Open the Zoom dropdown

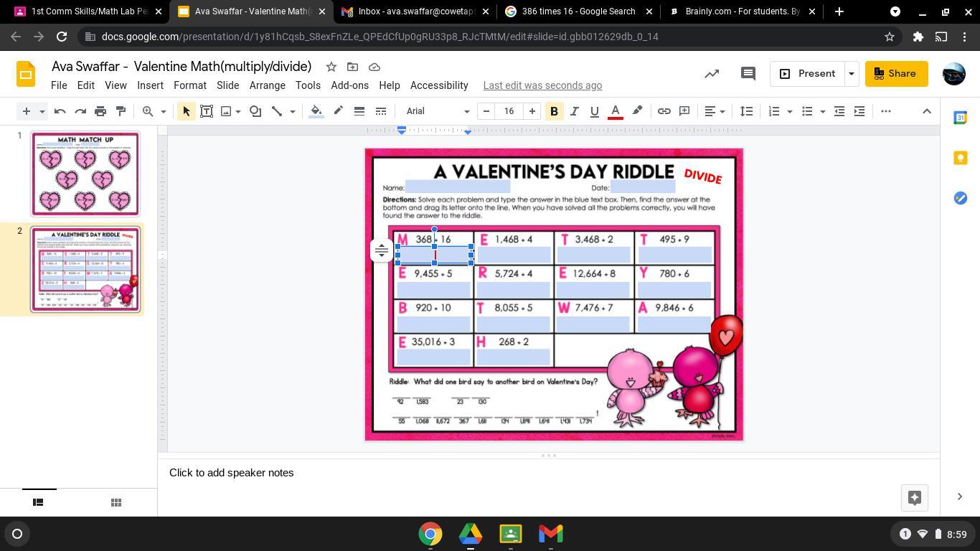click(154, 111)
